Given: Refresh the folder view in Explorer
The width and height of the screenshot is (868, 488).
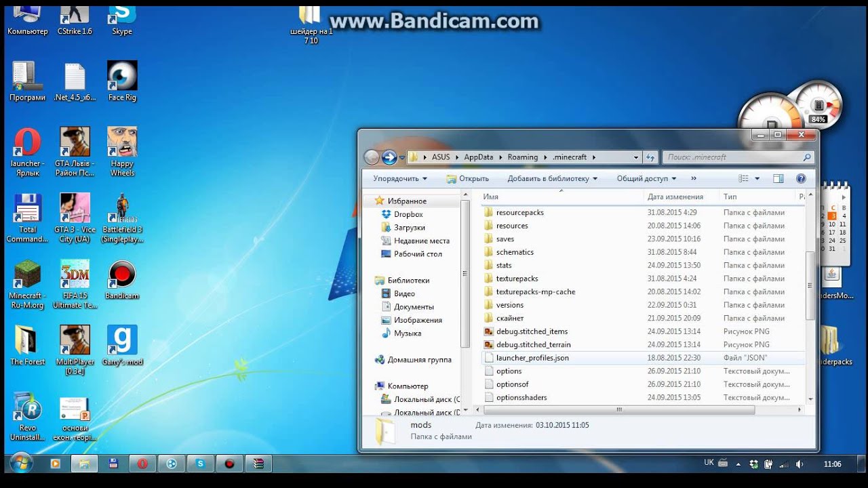Looking at the screenshot, I should coord(650,157).
